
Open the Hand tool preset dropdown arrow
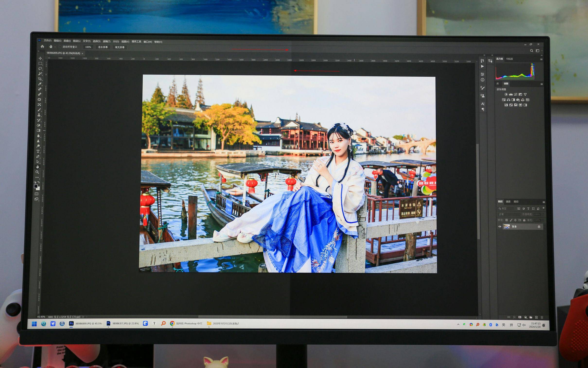55,47
